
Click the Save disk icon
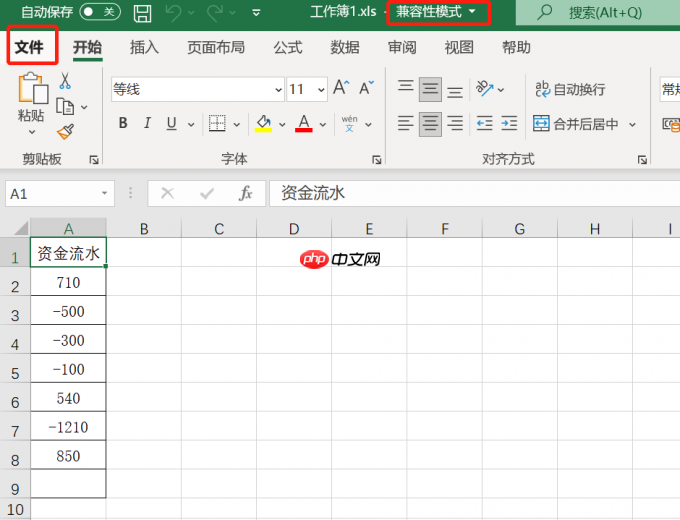[x=142, y=13]
